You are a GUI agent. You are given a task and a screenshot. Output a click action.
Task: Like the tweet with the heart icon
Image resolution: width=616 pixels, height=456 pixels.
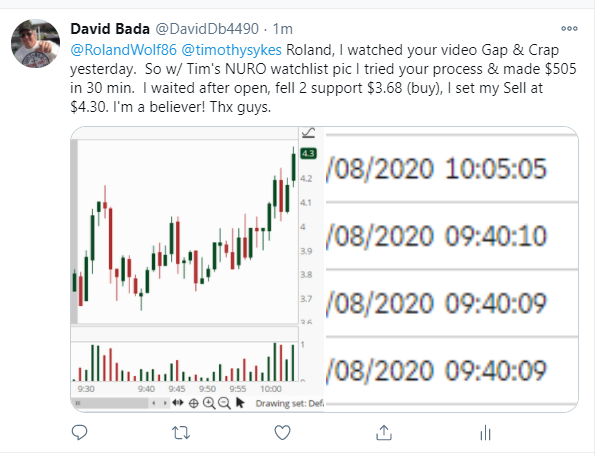tap(283, 432)
